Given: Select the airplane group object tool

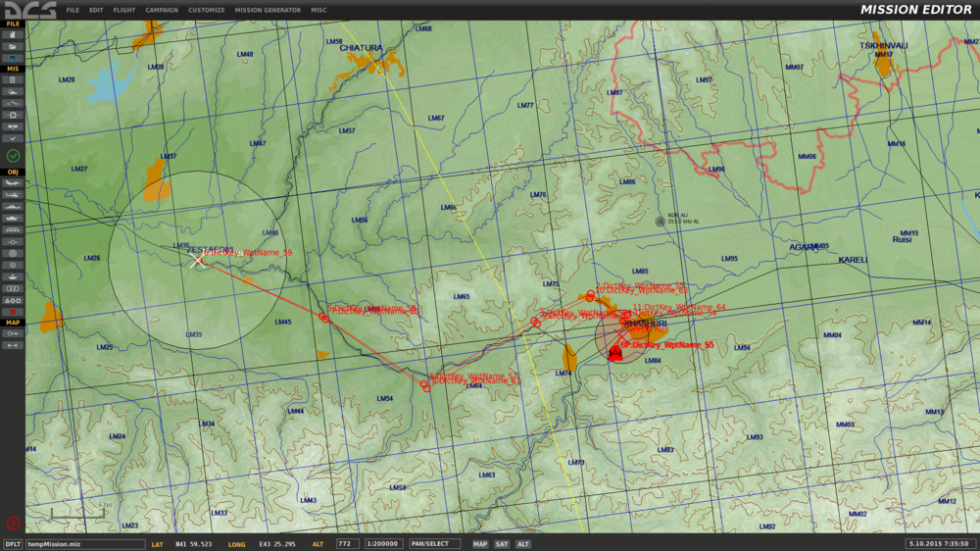Looking at the screenshot, I should (x=13, y=182).
